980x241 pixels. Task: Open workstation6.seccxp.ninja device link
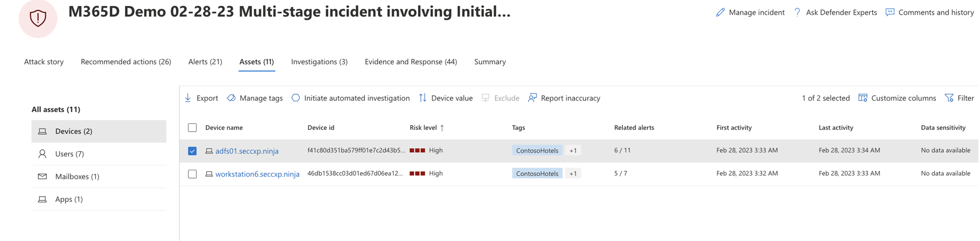(x=257, y=174)
